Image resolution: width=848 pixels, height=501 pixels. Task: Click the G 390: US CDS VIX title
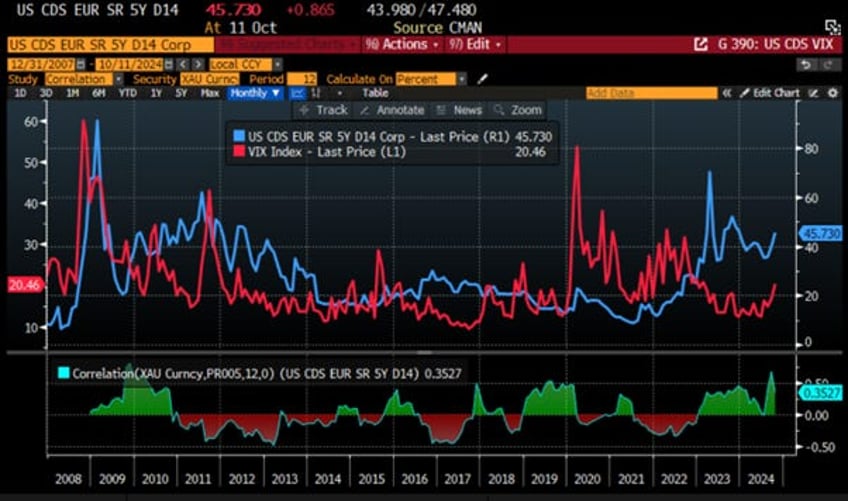[776, 44]
